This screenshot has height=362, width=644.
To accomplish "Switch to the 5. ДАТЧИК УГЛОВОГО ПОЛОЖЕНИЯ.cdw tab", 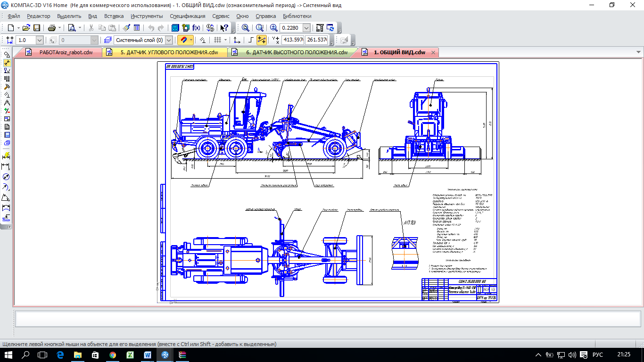I will [x=169, y=52].
